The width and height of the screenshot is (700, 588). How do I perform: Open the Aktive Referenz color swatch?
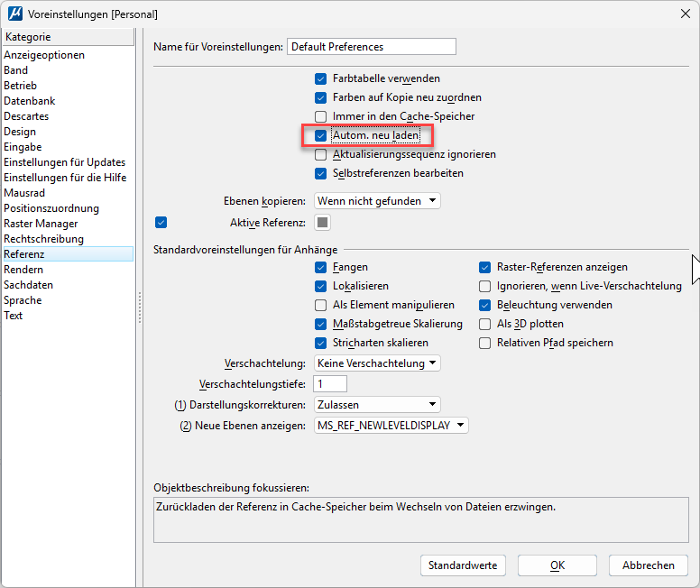(322, 223)
